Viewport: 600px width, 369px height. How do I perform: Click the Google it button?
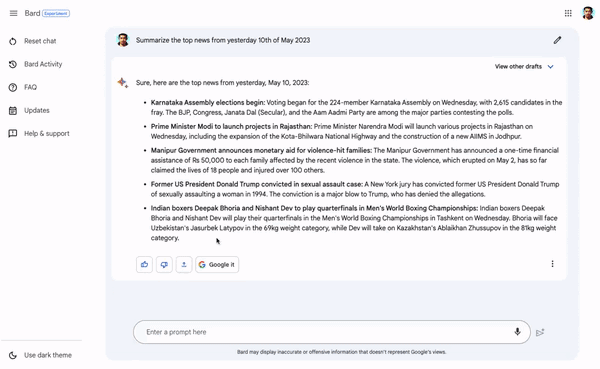pos(217,265)
